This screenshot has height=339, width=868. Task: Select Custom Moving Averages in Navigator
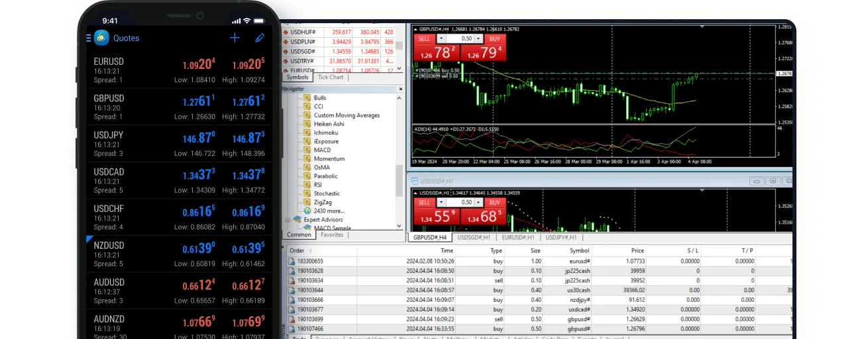pyautogui.click(x=347, y=115)
